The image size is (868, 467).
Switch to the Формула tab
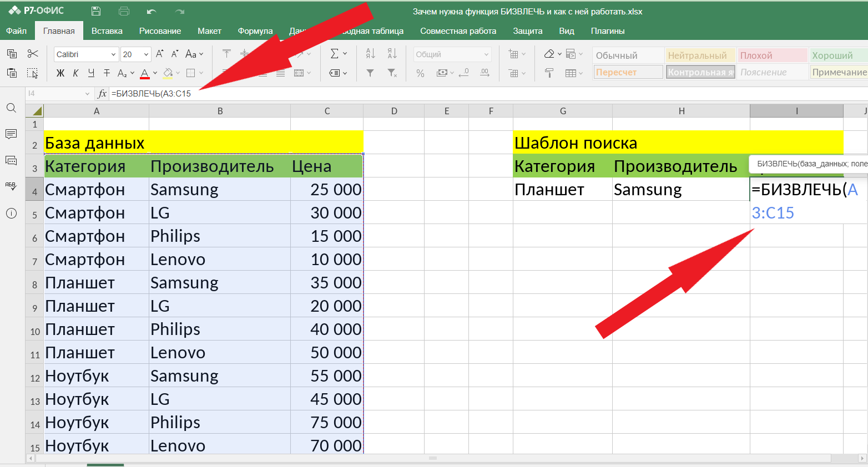(255, 31)
